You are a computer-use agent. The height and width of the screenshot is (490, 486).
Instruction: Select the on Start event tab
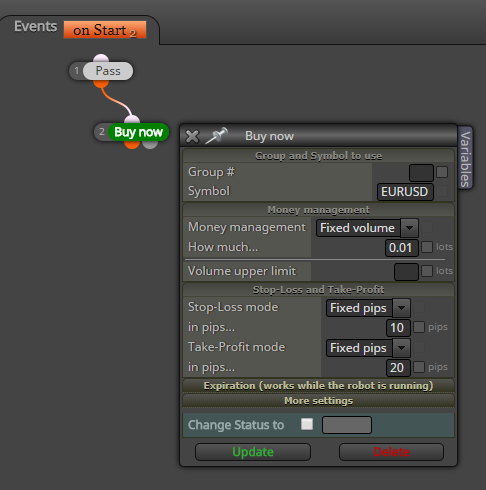click(x=105, y=30)
